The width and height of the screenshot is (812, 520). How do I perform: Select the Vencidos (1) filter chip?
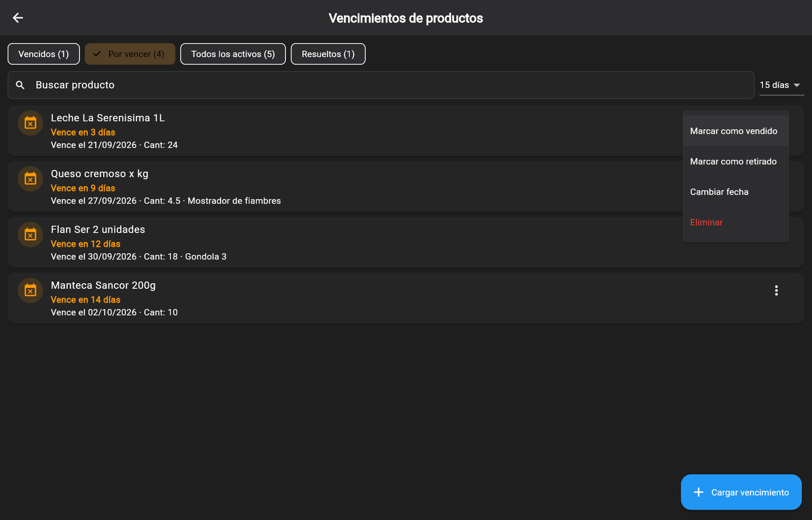(x=43, y=54)
